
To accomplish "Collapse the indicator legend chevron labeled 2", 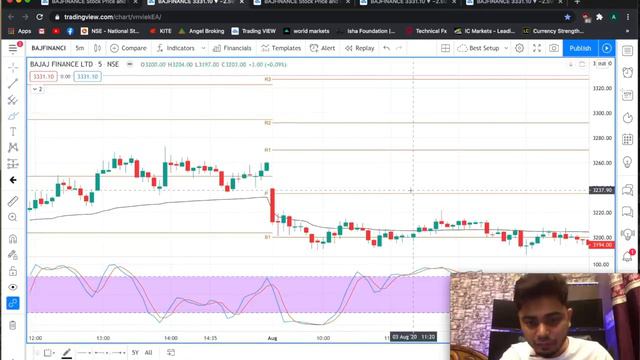I will pos(38,89).
